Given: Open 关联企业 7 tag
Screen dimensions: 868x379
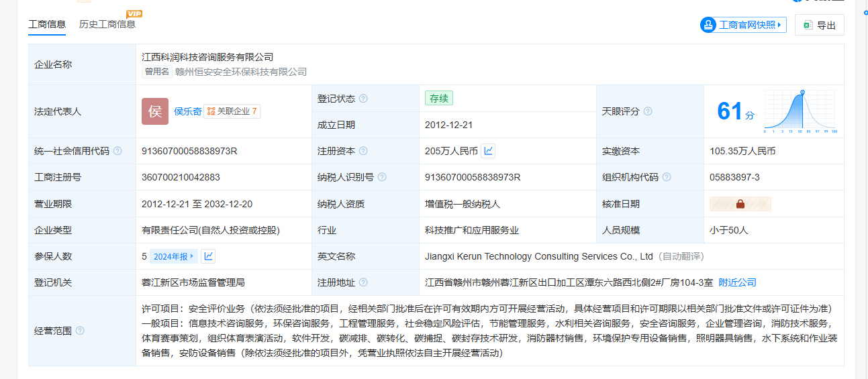Looking at the screenshot, I should 232,111.
